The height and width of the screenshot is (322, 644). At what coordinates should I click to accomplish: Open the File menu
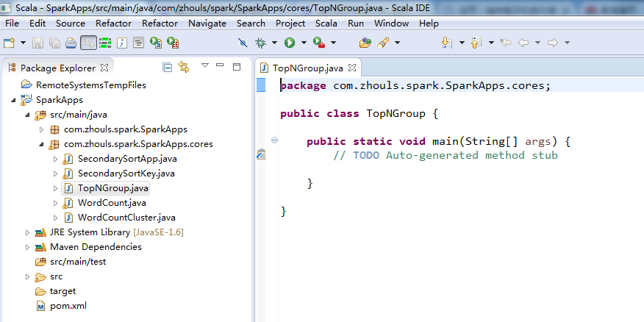coord(12,24)
